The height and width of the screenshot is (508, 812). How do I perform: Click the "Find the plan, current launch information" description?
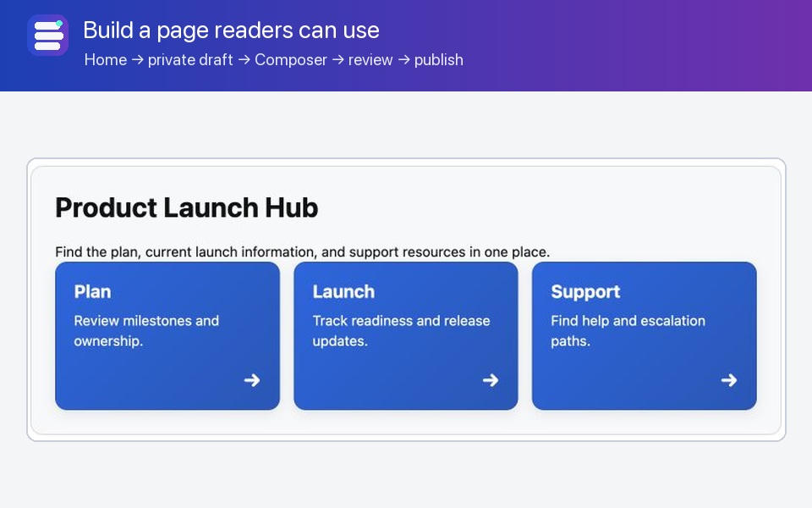(x=303, y=252)
